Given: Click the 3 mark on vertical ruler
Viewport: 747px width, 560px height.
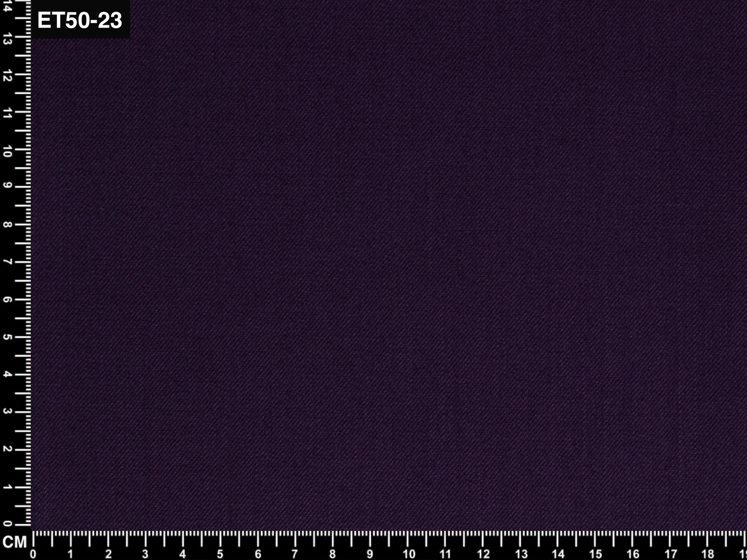Looking at the screenshot, I should (x=7, y=411).
